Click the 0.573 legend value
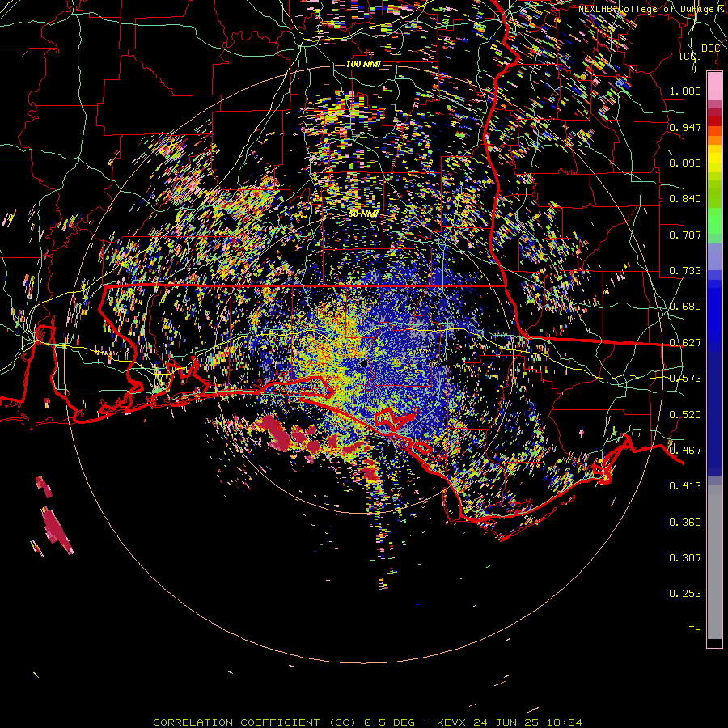Image resolution: width=728 pixels, height=728 pixels. pos(685,378)
